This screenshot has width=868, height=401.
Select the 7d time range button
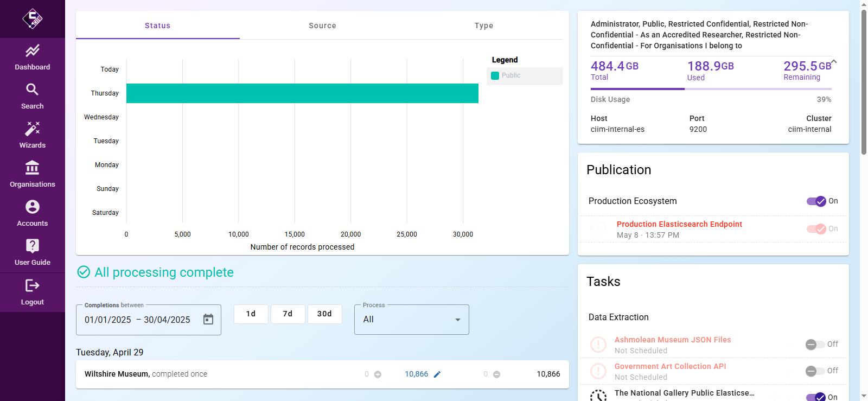[x=288, y=314]
